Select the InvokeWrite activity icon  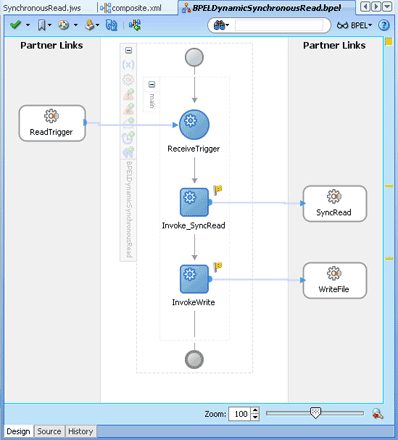194,279
